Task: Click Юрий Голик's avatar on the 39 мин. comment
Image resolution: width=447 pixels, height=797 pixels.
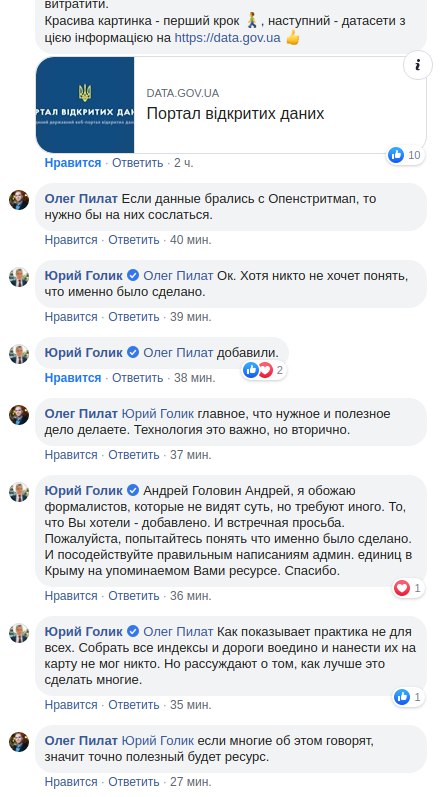Action: pyautogui.click(x=19, y=277)
